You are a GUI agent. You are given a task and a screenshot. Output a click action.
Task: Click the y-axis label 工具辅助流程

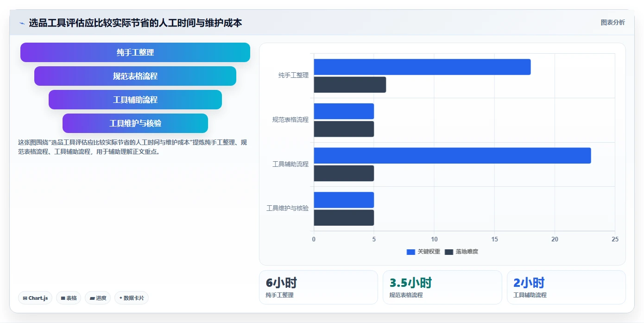[x=290, y=164]
